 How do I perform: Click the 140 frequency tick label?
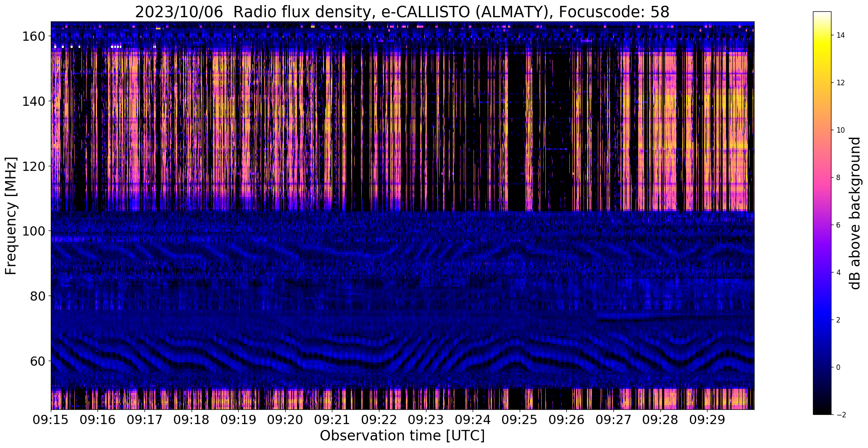coord(33,101)
